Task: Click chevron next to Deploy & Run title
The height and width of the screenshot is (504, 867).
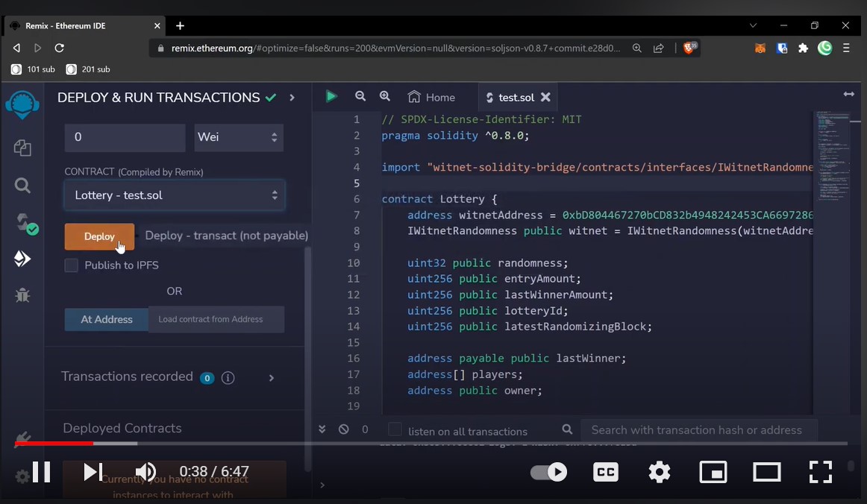Action: [x=292, y=98]
